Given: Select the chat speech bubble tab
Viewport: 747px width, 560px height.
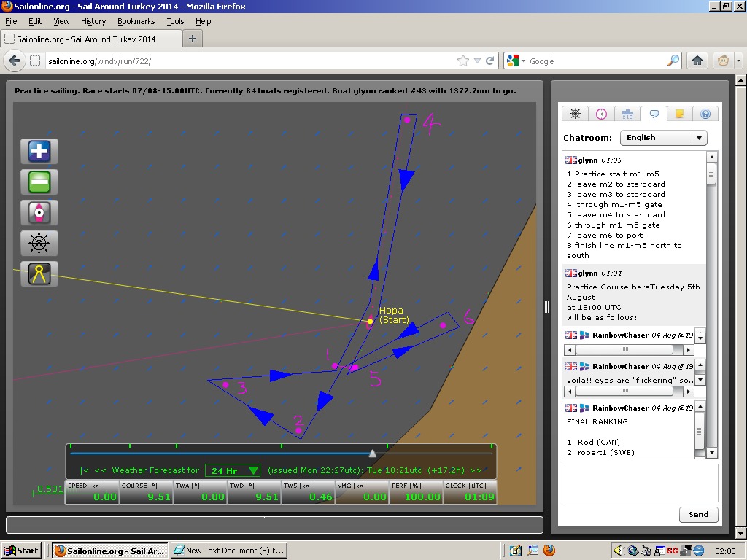Looking at the screenshot, I should (x=654, y=114).
